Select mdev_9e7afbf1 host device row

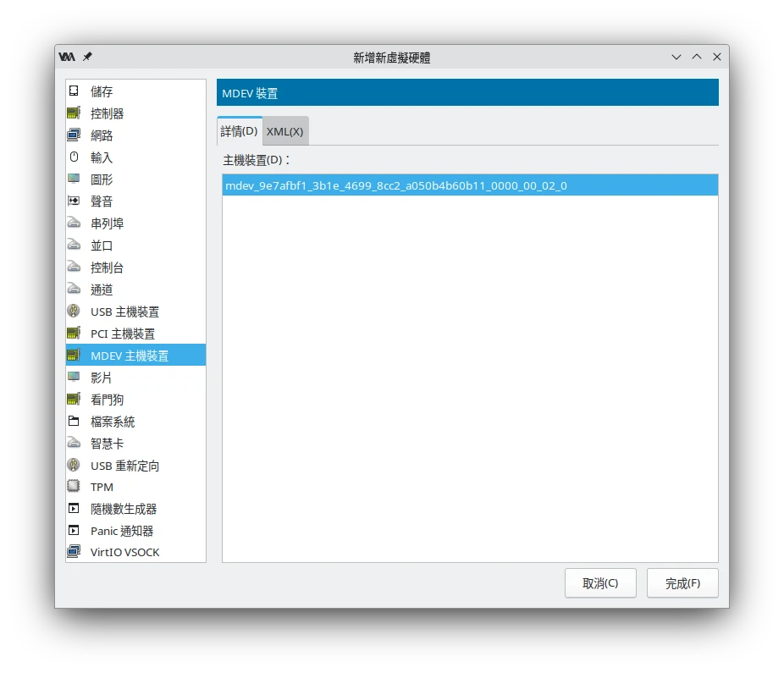click(470, 185)
